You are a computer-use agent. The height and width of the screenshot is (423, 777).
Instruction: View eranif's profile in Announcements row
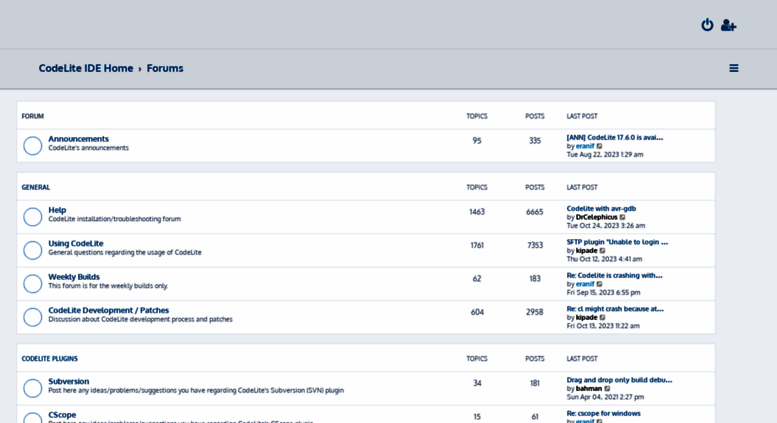click(x=585, y=146)
